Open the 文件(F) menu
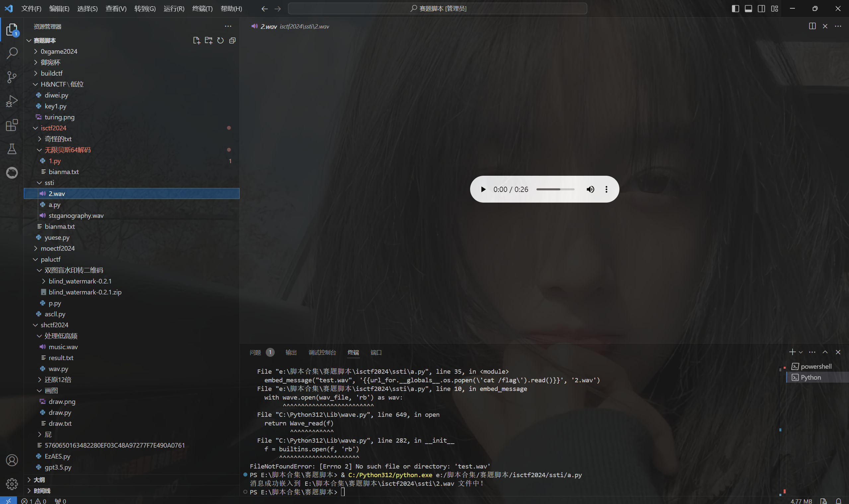849x504 pixels. [x=31, y=9]
